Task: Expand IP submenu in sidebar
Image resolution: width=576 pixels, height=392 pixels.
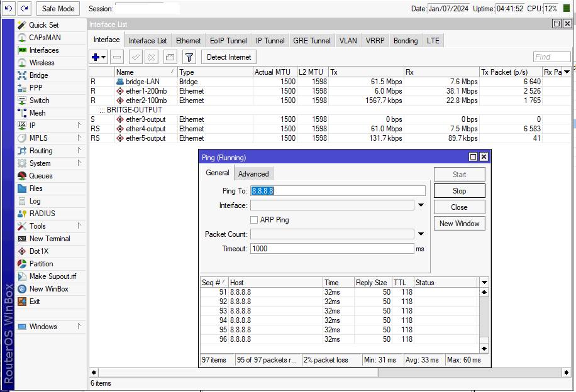Action: tap(50, 126)
